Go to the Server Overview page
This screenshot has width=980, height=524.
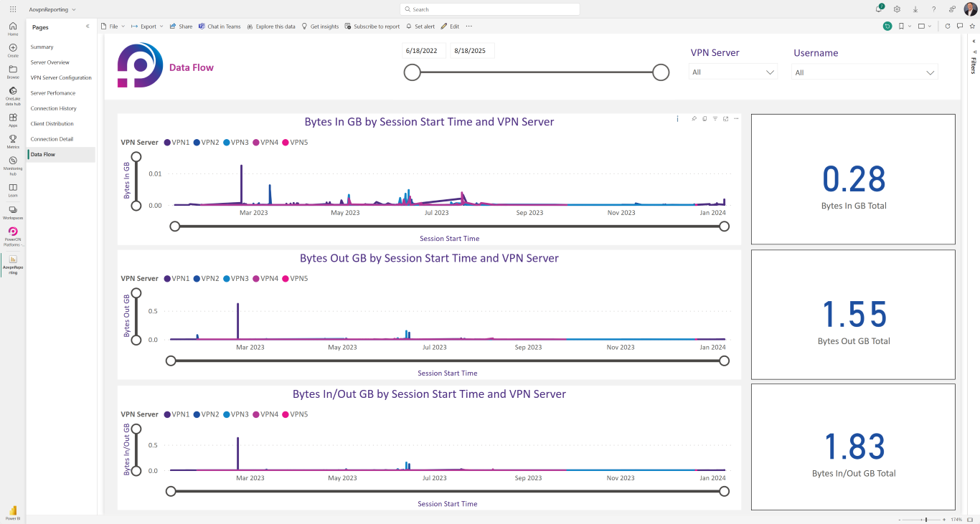[50, 62]
